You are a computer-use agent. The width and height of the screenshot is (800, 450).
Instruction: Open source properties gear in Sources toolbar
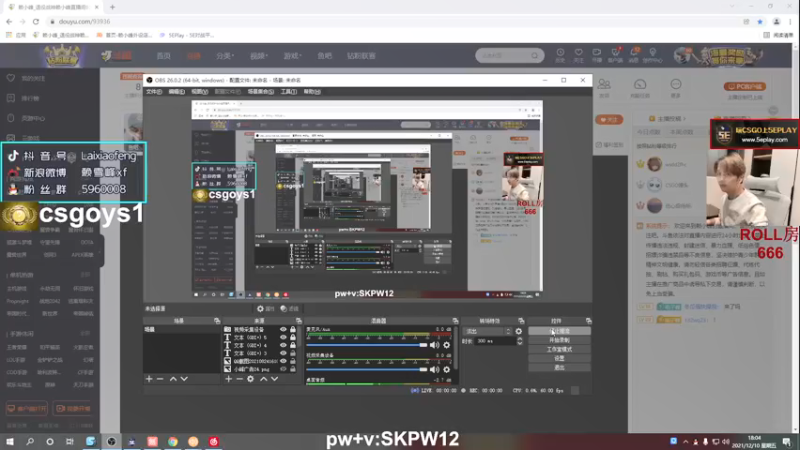(251, 379)
